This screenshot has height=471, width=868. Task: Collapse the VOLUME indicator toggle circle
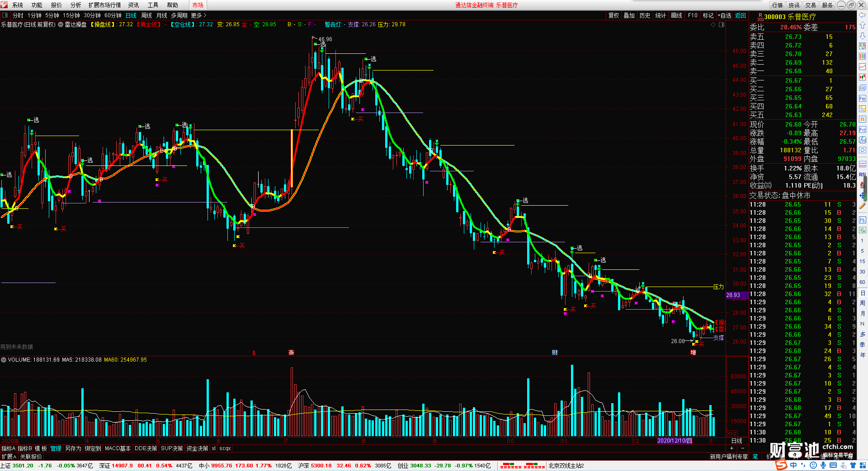point(4,360)
